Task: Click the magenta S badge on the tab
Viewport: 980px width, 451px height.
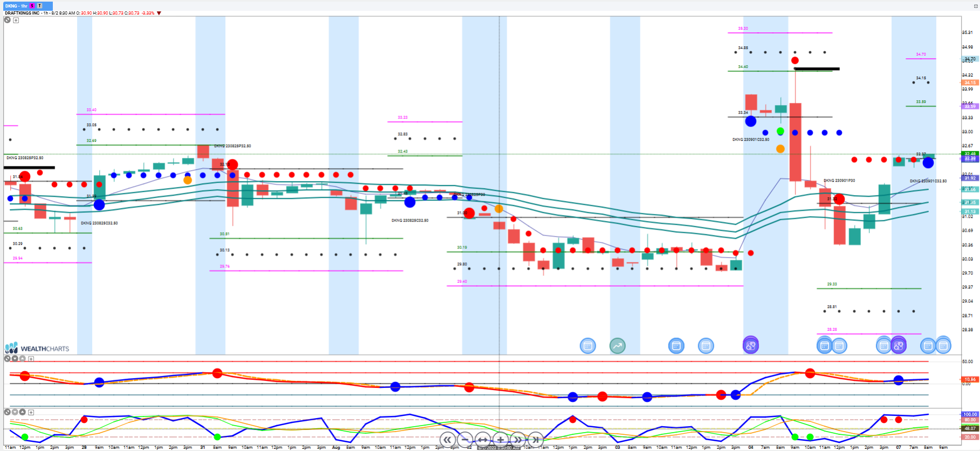Action: [x=32, y=6]
